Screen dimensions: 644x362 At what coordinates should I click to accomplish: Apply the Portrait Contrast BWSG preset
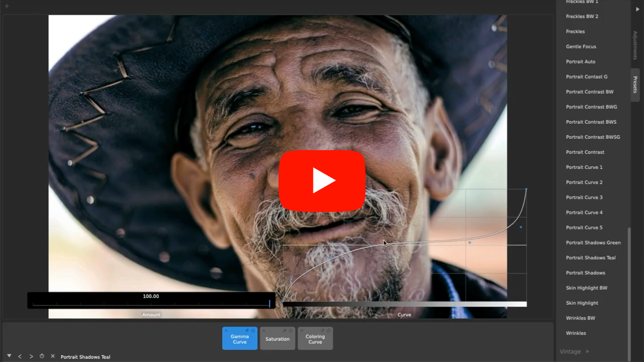point(593,137)
